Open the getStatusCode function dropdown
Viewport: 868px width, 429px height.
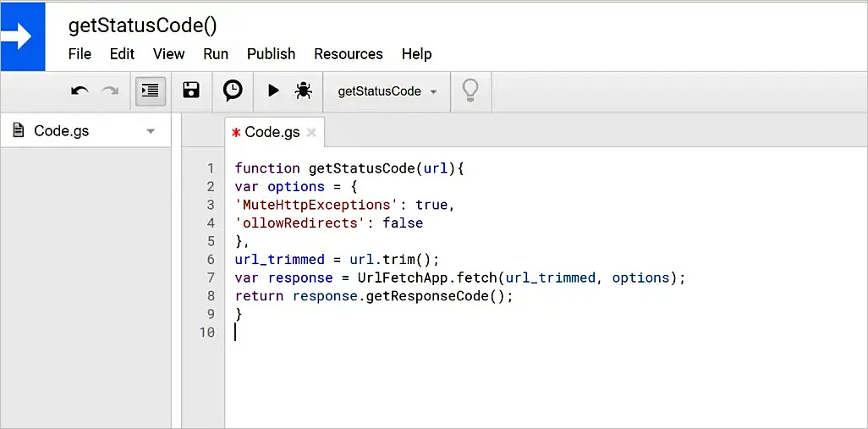click(x=387, y=91)
